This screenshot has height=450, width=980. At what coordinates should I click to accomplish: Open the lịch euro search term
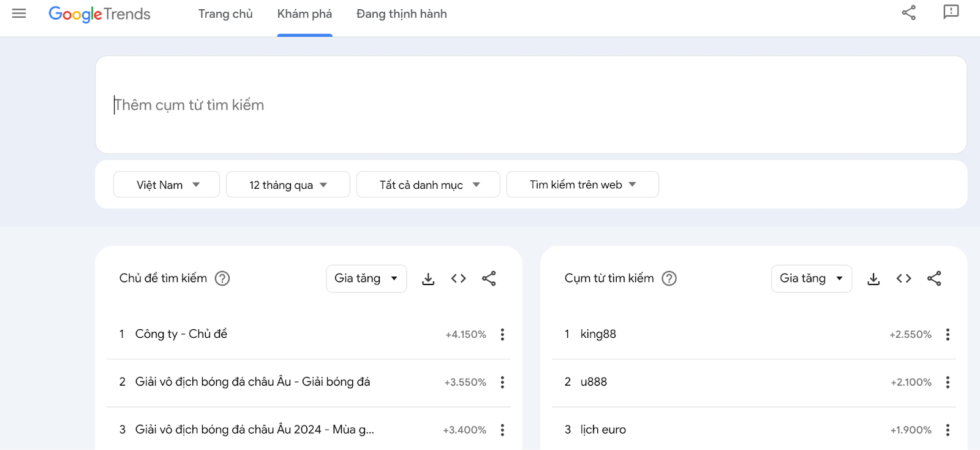click(x=603, y=430)
